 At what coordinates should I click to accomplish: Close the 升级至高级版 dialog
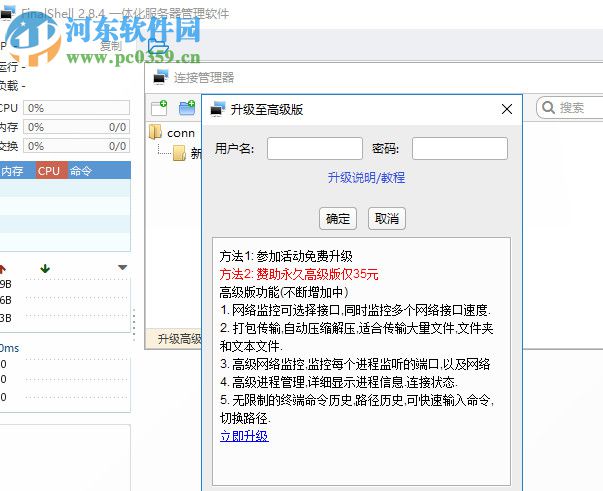(x=507, y=109)
